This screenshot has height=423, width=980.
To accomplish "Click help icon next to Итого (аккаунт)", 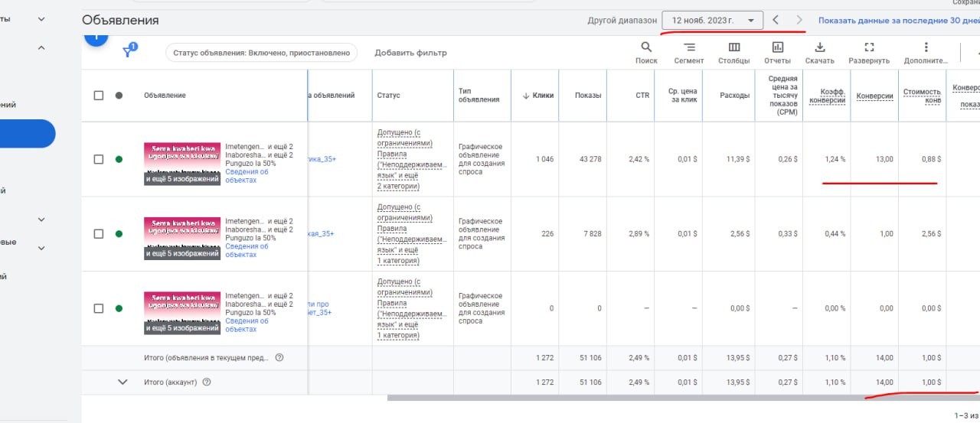I will [x=207, y=382].
